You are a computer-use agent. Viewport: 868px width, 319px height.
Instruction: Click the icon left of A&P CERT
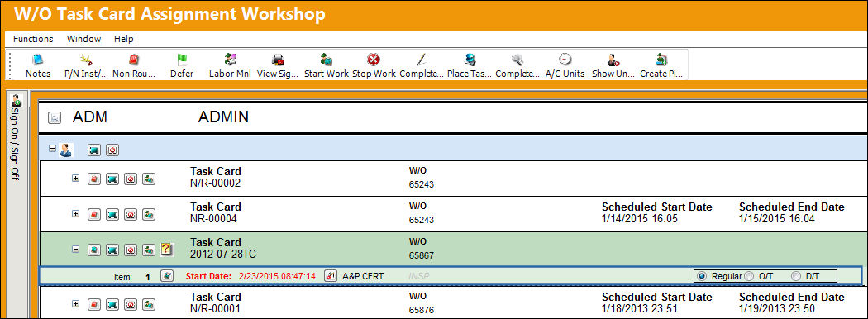tap(331, 275)
